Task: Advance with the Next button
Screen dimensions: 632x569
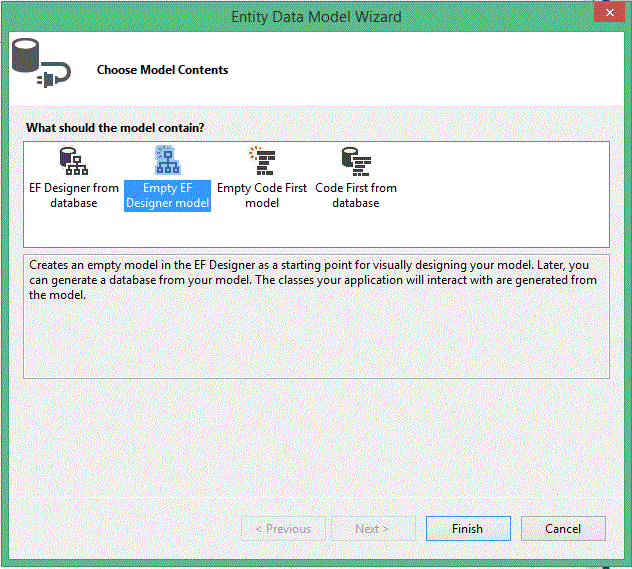Action: [x=373, y=528]
